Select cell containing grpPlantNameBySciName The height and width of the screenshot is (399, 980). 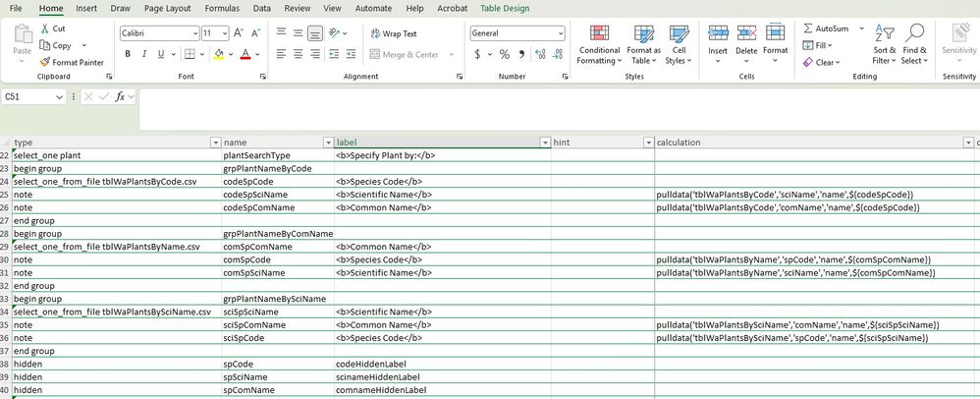click(278, 299)
